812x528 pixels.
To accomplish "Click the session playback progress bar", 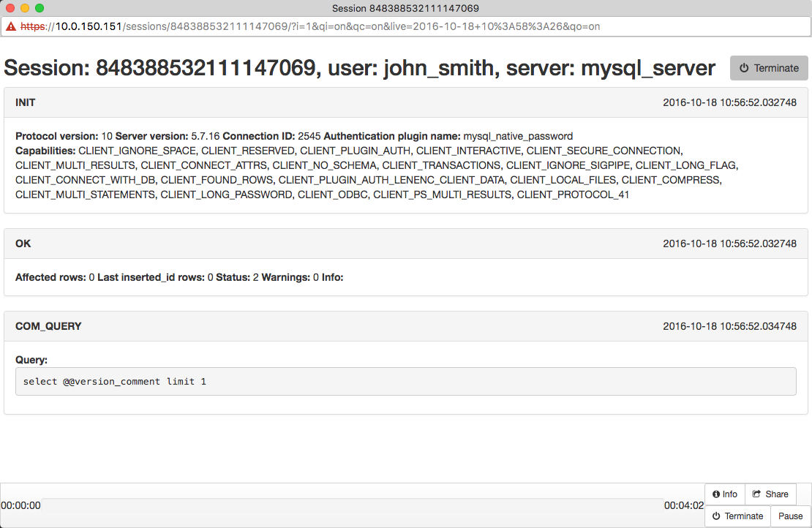I will (351, 505).
